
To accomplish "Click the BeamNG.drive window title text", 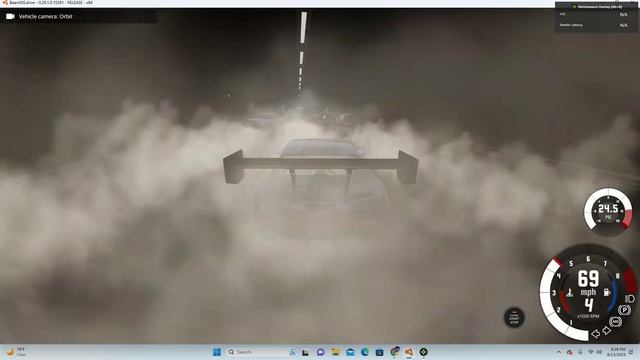I will 50,2.
